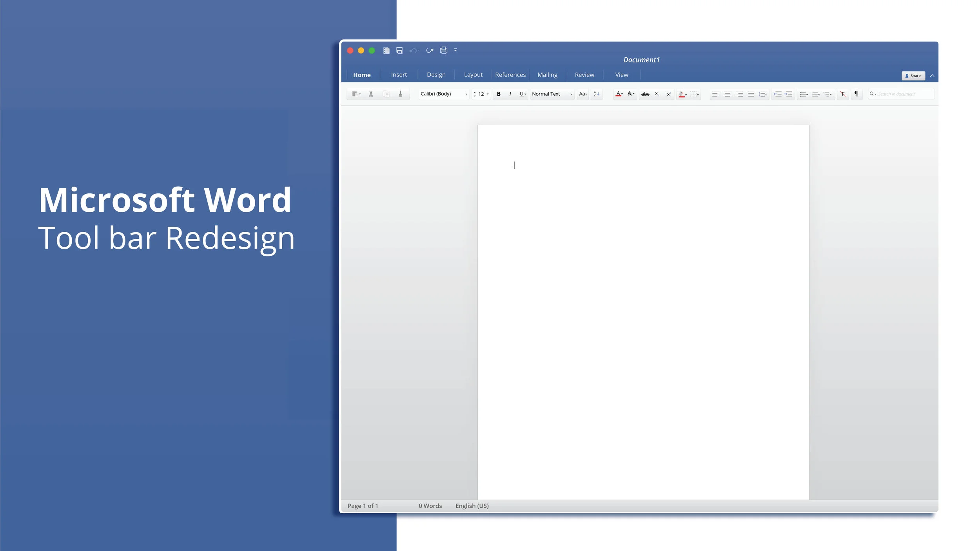
Task: Justify the paragraph text
Action: [751, 94]
